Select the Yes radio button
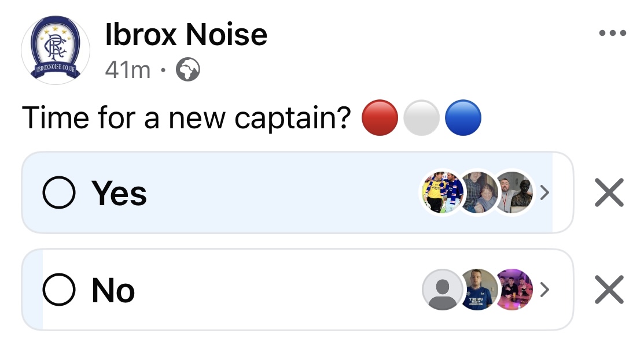The height and width of the screenshot is (341, 644). (x=59, y=192)
